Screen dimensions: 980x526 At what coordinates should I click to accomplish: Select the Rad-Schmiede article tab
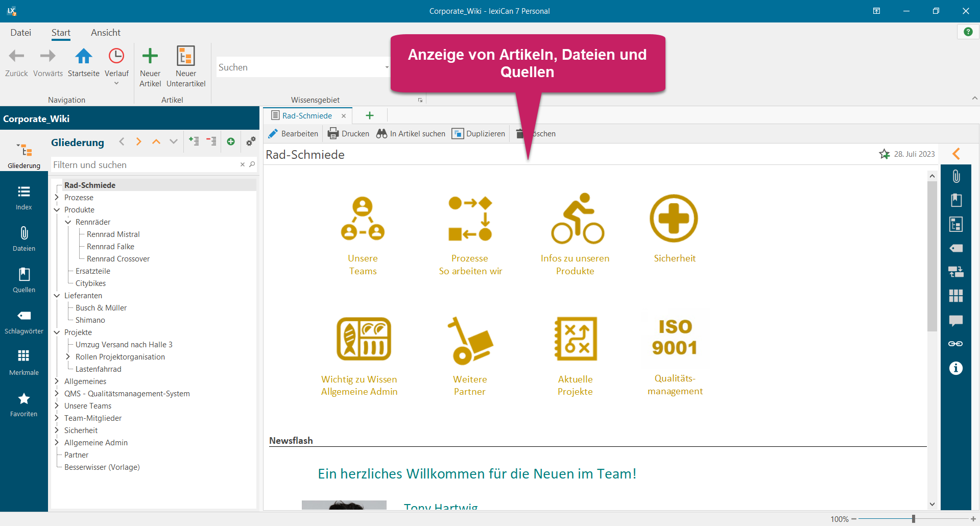click(x=307, y=116)
